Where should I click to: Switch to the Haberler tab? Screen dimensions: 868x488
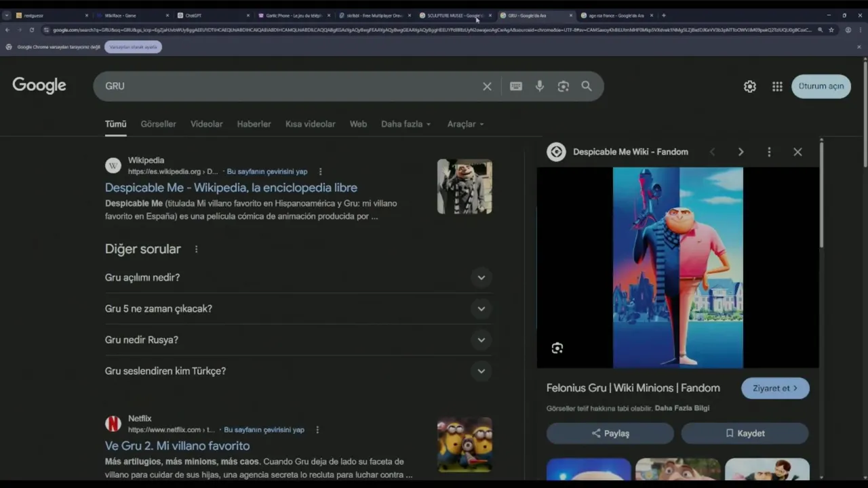(254, 124)
